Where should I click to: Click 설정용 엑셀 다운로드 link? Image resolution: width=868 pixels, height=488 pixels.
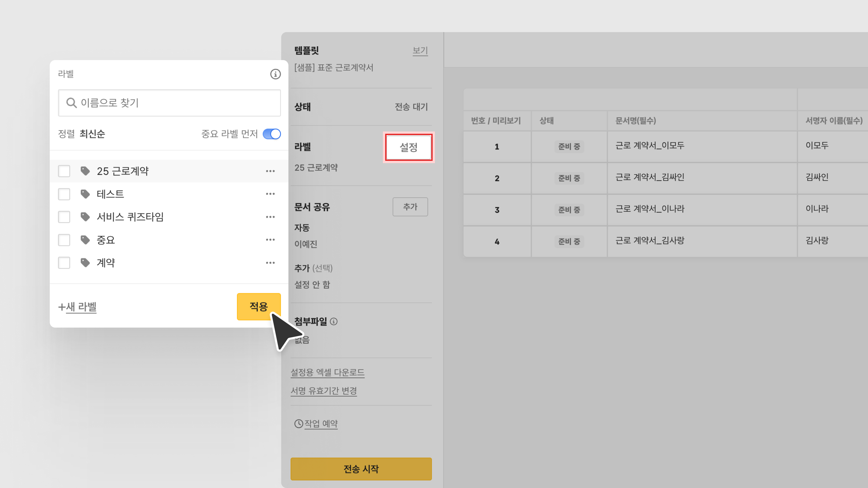327,373
